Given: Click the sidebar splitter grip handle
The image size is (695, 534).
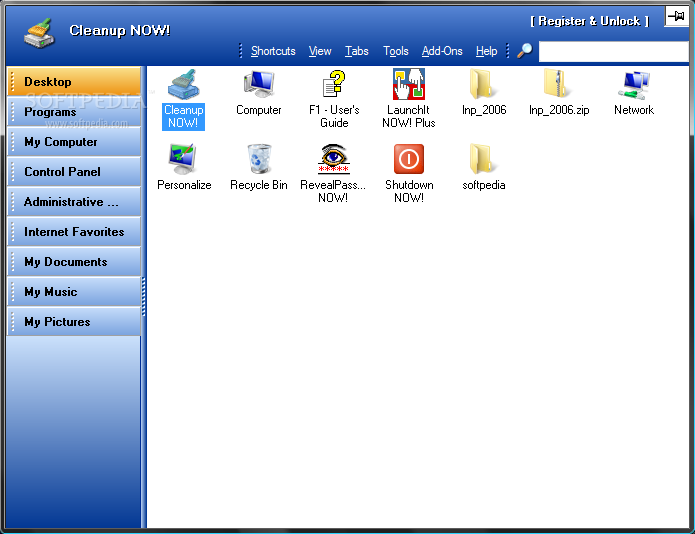Looking at the screenshot, I should coord(143,296).
